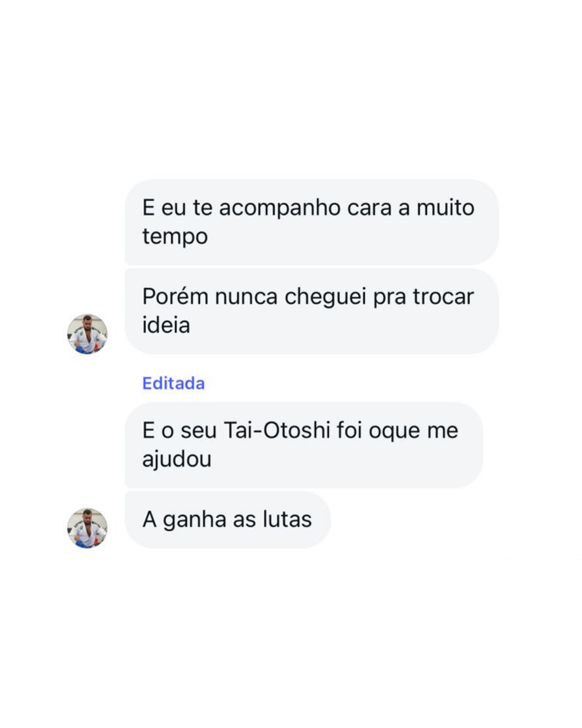Click the 'Editada' edited-message label

tap(174, 383)
